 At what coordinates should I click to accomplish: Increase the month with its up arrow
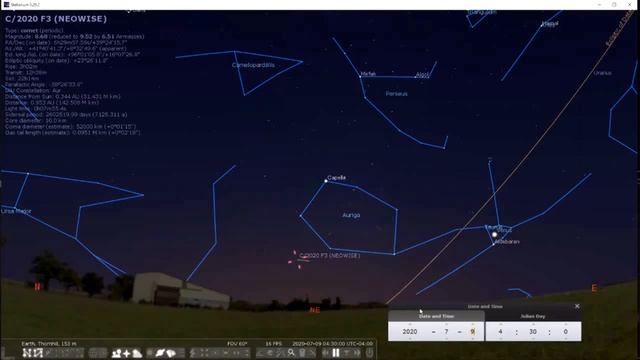point(446,324)
